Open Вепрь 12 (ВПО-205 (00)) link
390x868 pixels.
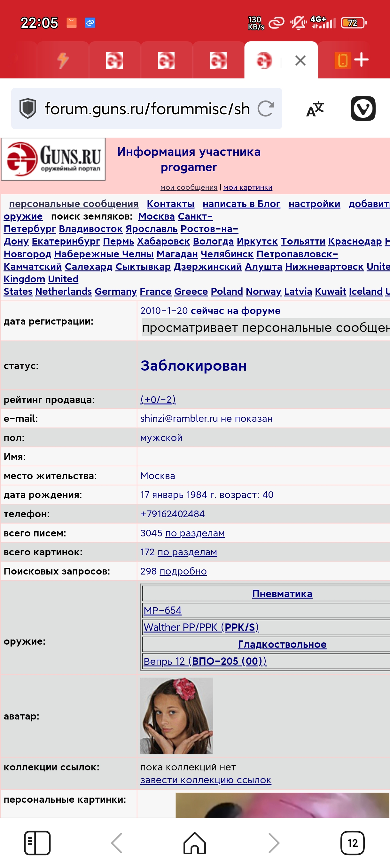[205, 661]
